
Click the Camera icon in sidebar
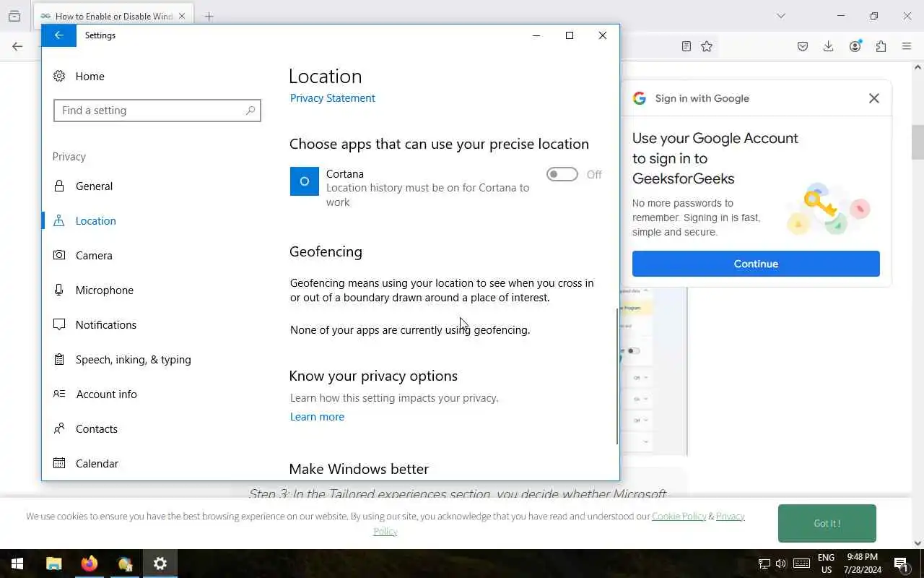tap(59, 255)
